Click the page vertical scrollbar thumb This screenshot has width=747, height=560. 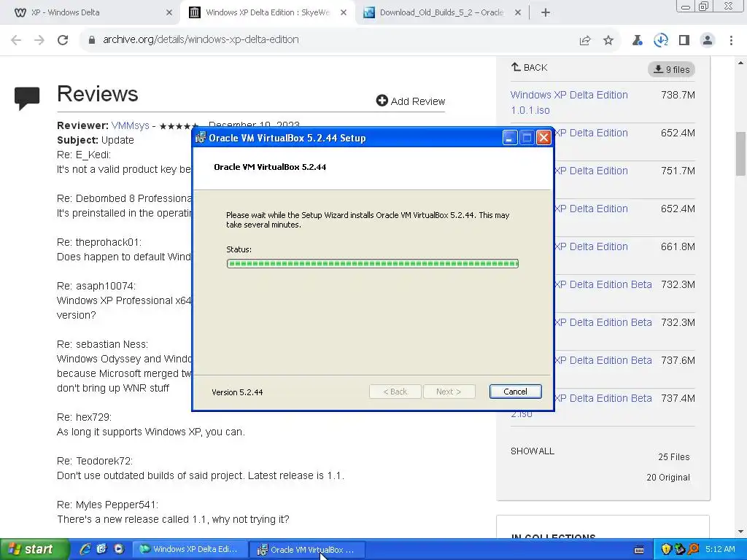[741, 153]
